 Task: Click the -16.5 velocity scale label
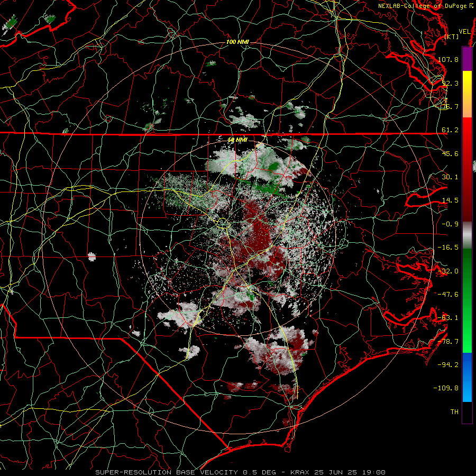pyautogui.click(x=448, y=248)
